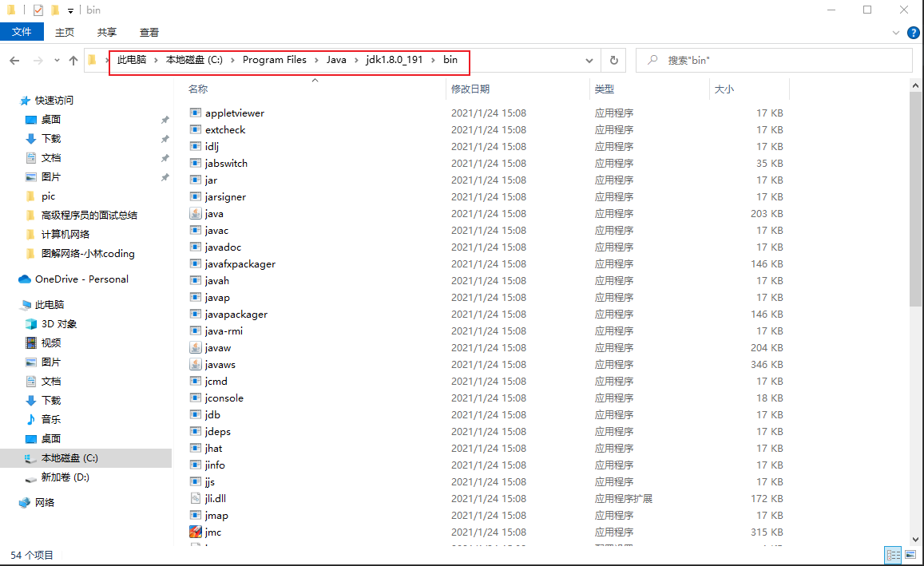Select the jar file
Viewport: 924px width, 566px height.
click(211, 180)
